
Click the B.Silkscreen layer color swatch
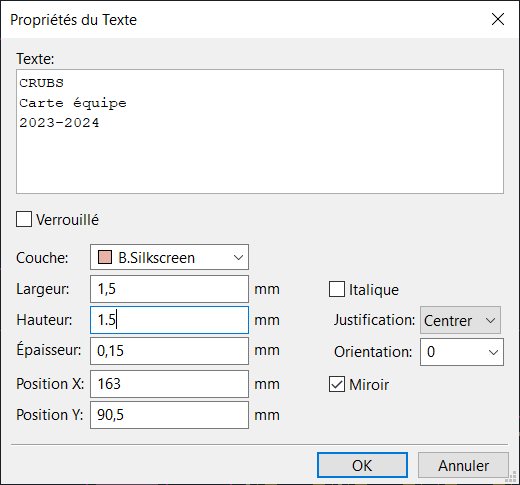pos(105,257)
